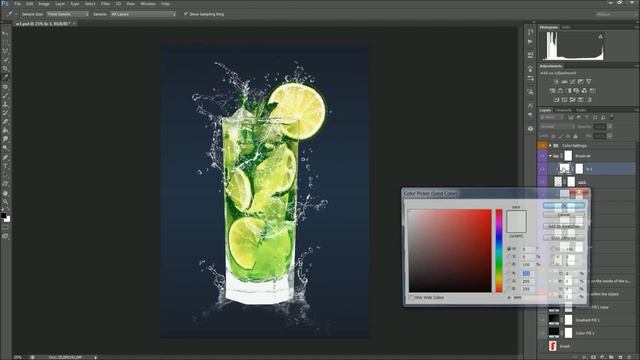
Task: Click Add to Swatches button
Action: pyautogui.click(x=564, y=226)
